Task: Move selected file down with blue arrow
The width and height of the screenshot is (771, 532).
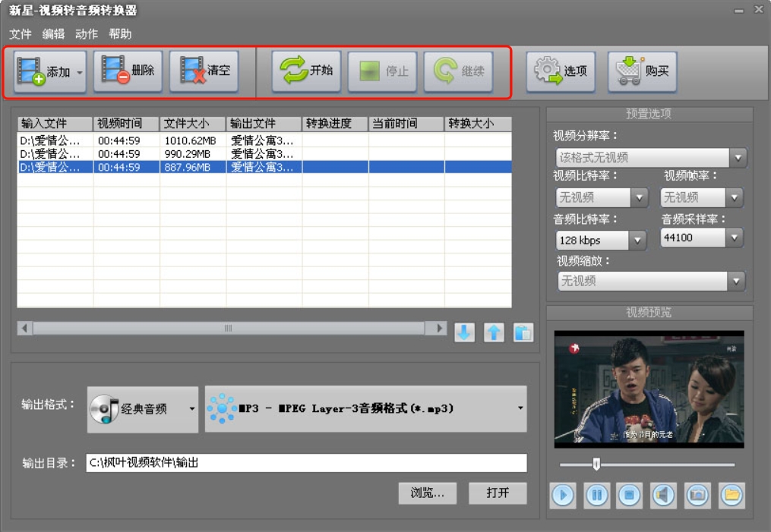Action: pyautogui.click(x=465, y=332)
